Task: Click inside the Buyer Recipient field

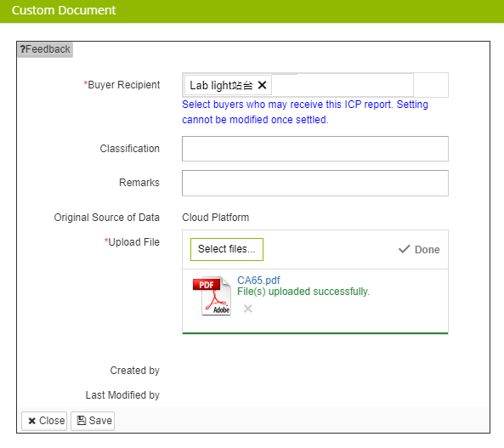Action: click(x=343, y=85)
